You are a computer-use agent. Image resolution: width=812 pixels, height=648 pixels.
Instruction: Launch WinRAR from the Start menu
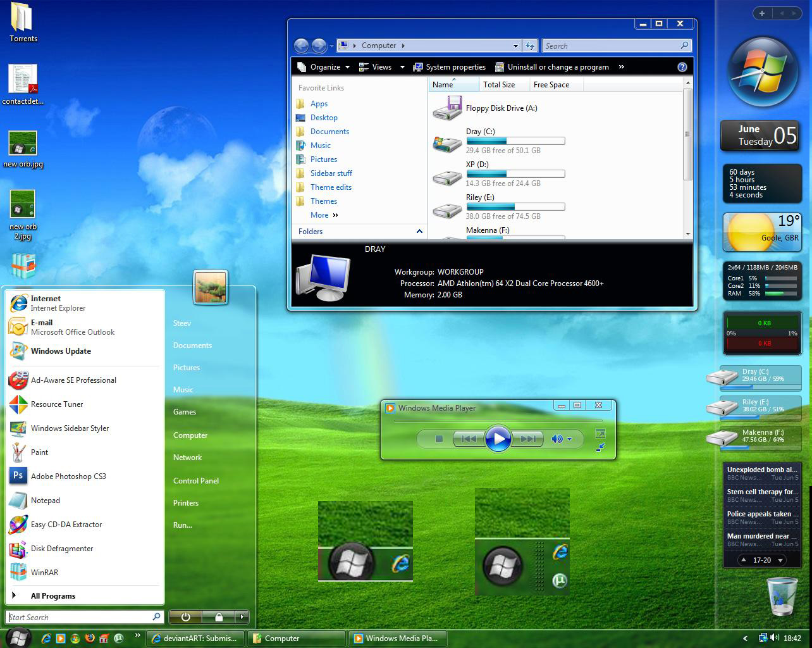coord(85,573)
